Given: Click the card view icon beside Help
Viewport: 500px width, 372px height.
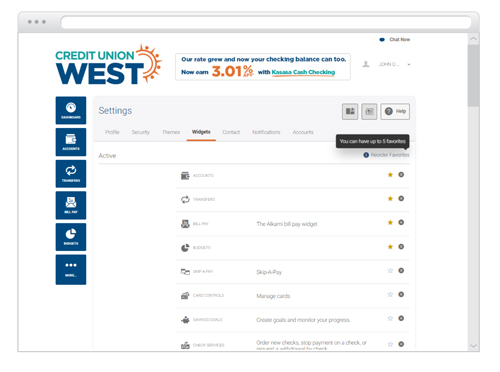Looking at the screenshot, I should (x=369, y=111).
